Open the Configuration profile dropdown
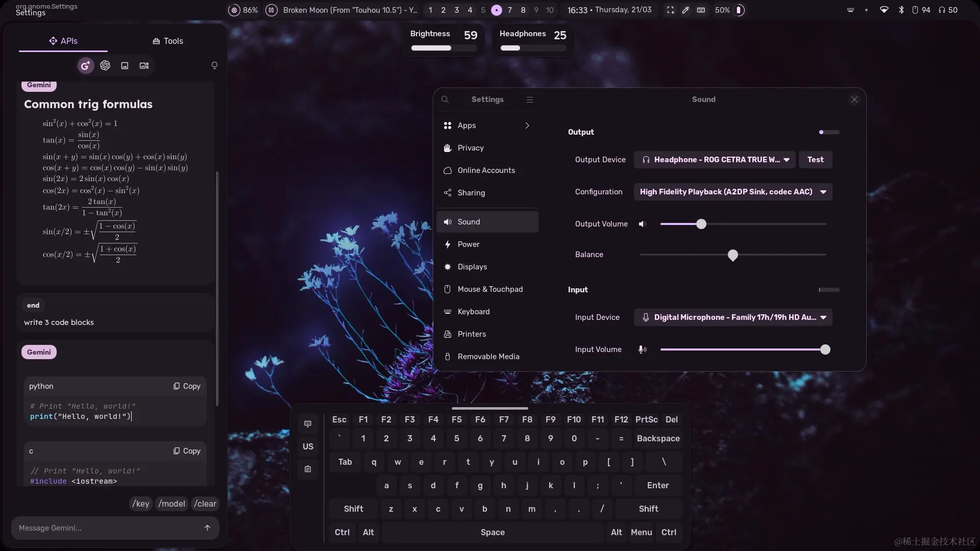The image size is (980, 551). click(x=733, y=192)
